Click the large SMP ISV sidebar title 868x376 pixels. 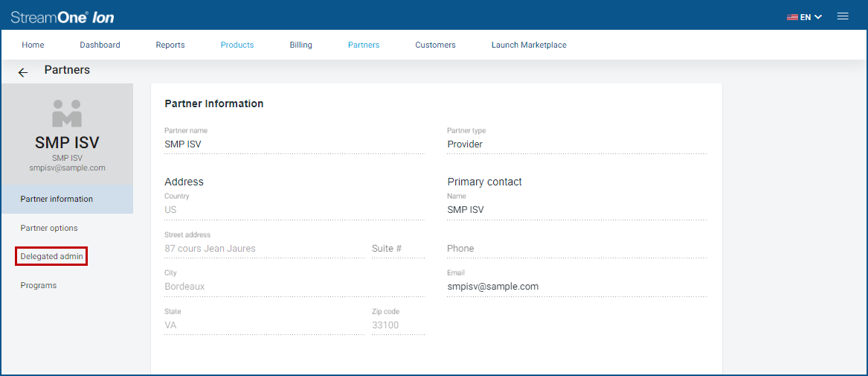click(67, 143)
